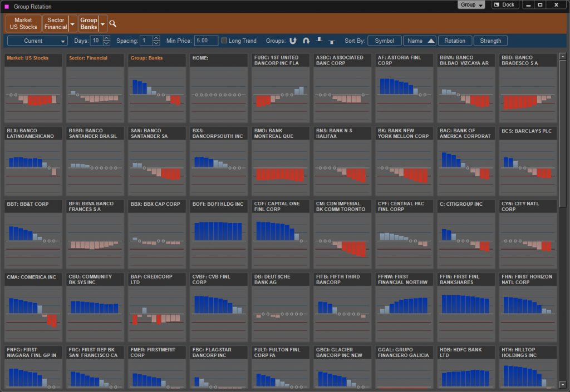Decrease the Spacing value with down arrow
Screen dimensions: 570x392
156,43
